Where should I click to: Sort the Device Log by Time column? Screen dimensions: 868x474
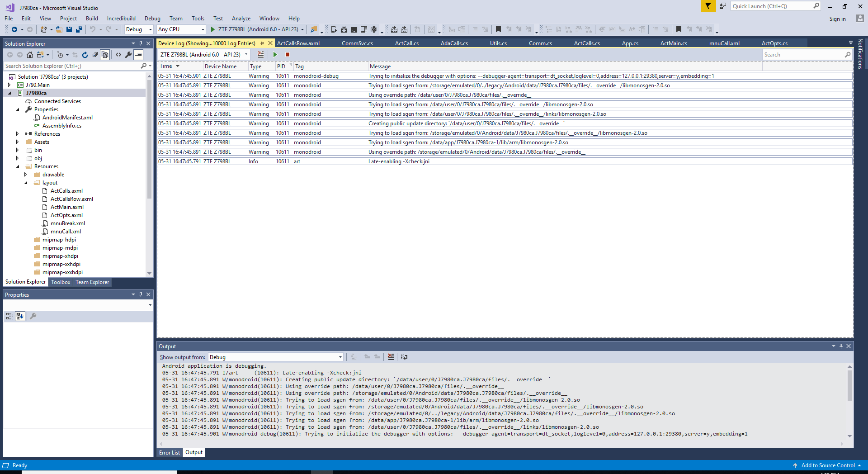click(x=179, y=66)
